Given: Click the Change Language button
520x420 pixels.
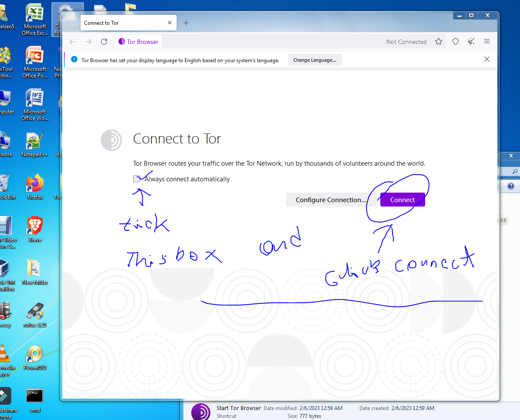Looking at the screenshot, I should click(x=314, y=60).
